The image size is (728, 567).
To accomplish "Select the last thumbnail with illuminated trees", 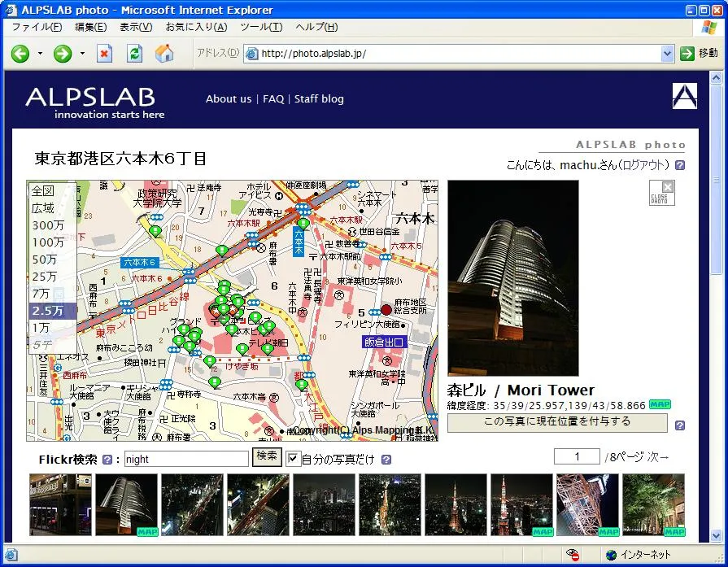I will (654, 505).
